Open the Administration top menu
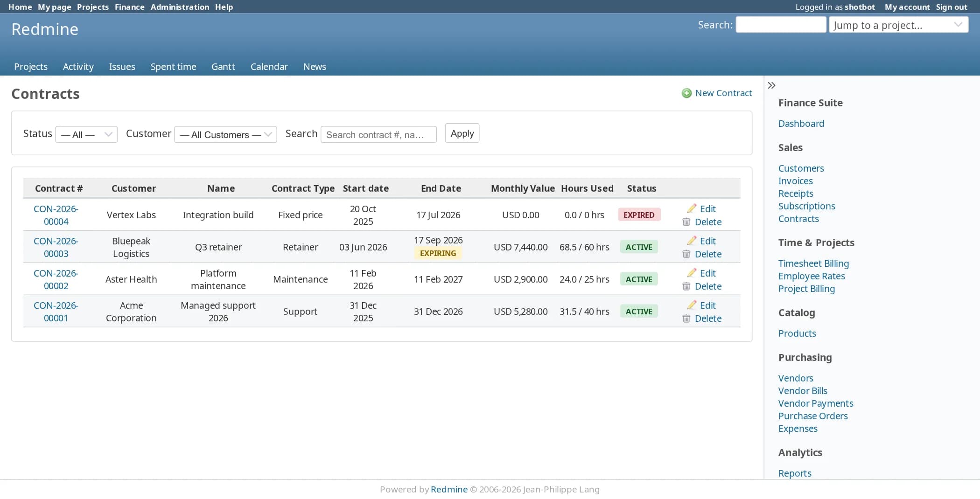Screen dimensions: 980x499 180,7
